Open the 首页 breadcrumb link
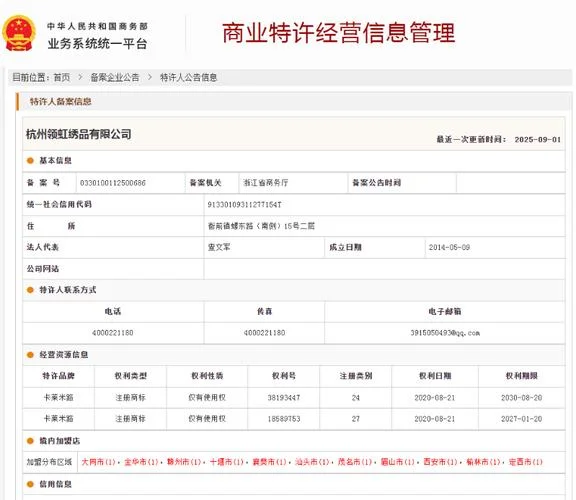The height and width of the screenshot is (500, 576). click(62, 78)
